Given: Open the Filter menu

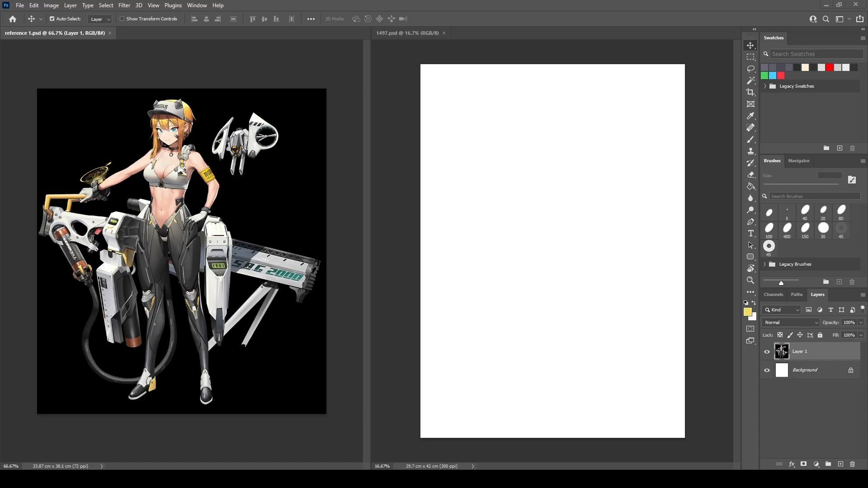Looking at the screenshot, I should point(124,5).
